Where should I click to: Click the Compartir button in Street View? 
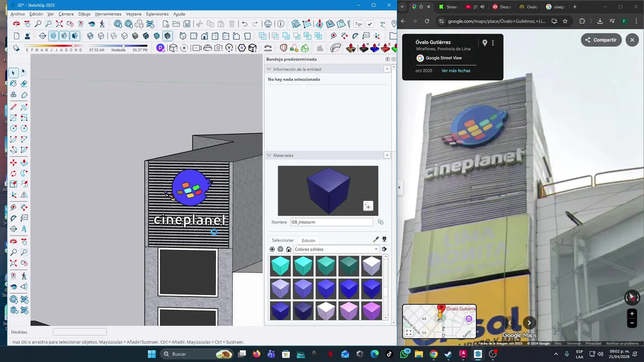pos(601,40)
